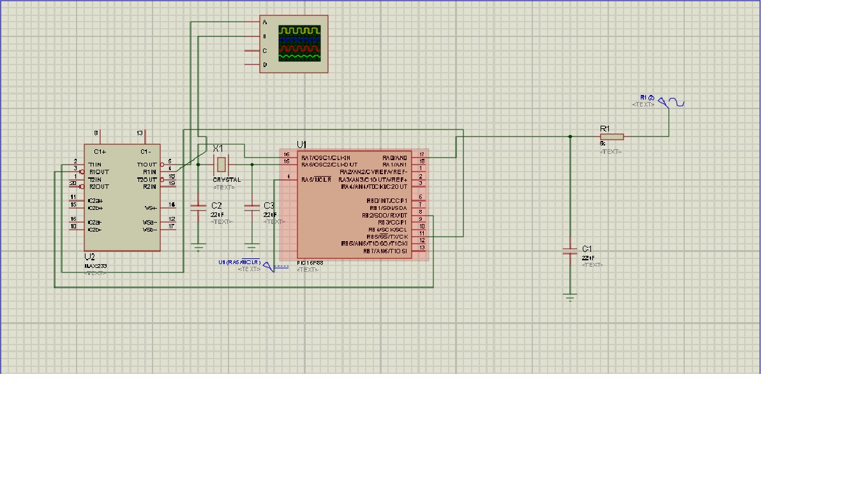Click wire junction dot left of R1
868x490 pixels.
570,136
